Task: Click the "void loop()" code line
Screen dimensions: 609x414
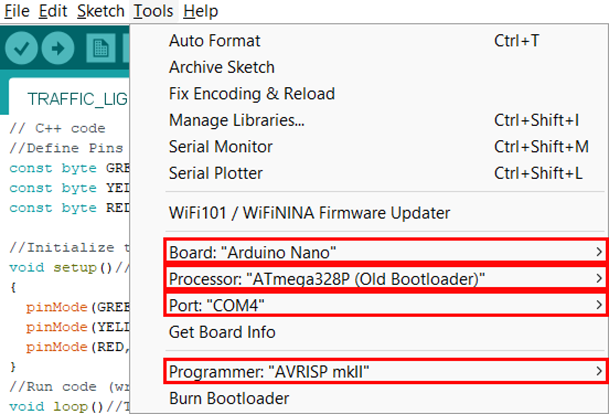Action: (x=69, y=407)
